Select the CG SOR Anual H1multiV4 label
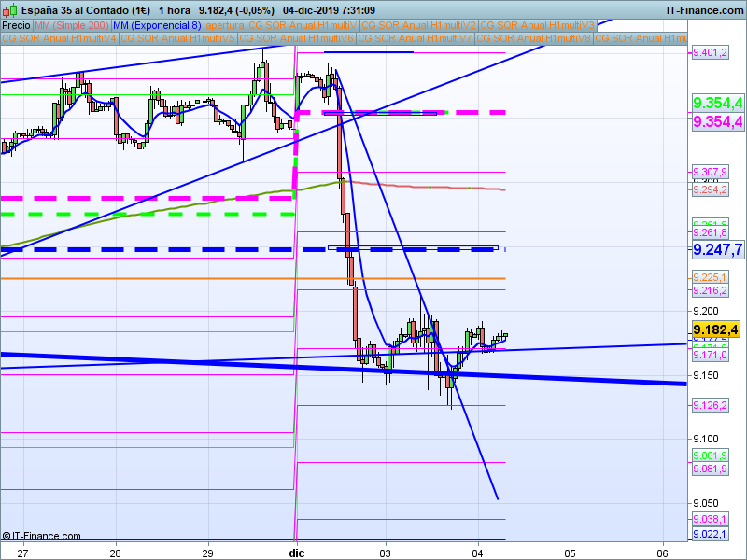 point(60,38)
